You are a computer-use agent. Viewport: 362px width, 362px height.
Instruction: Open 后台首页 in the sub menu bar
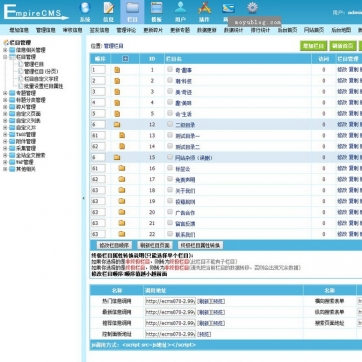point(287,30)
